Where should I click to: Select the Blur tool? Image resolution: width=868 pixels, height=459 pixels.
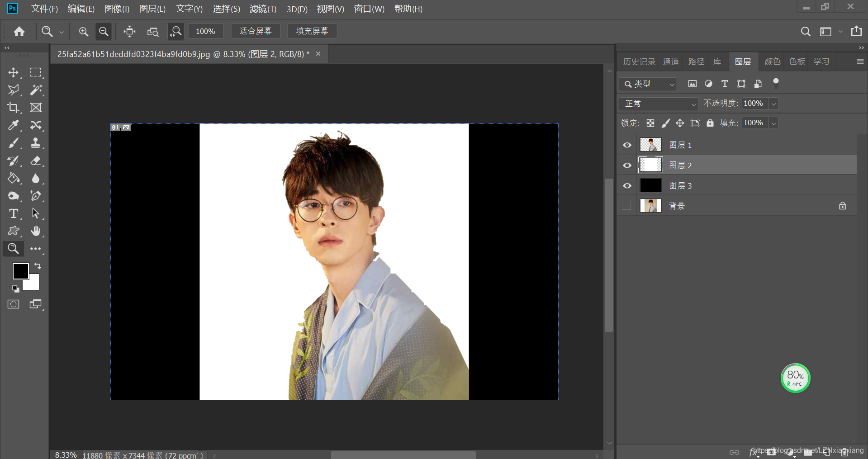point(36,178)
